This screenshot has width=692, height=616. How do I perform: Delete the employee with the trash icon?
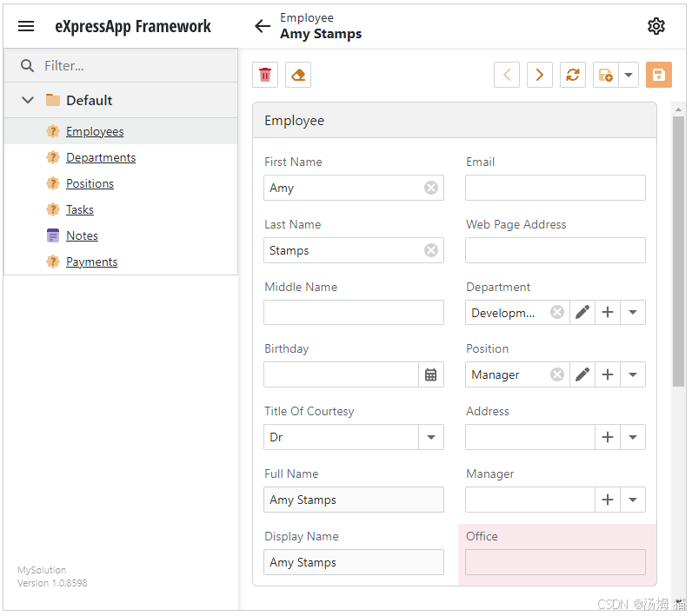(x=265, y=75)
